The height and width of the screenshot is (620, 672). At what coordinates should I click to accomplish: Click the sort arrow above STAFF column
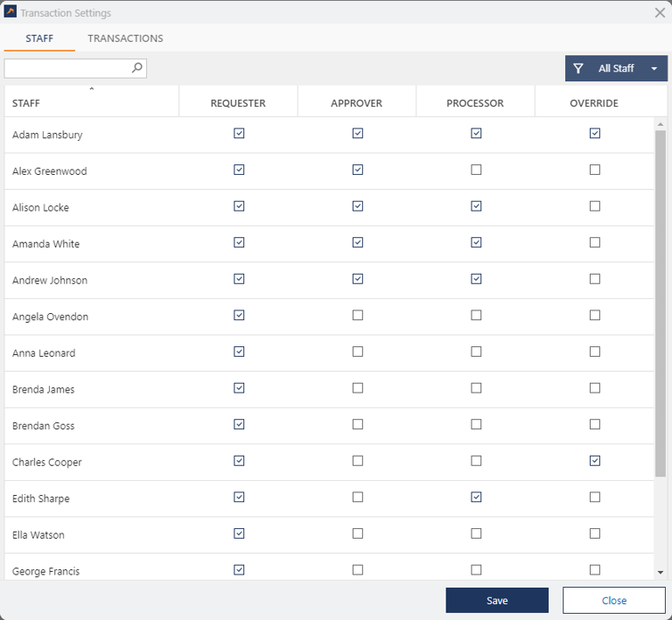point(91,89)
